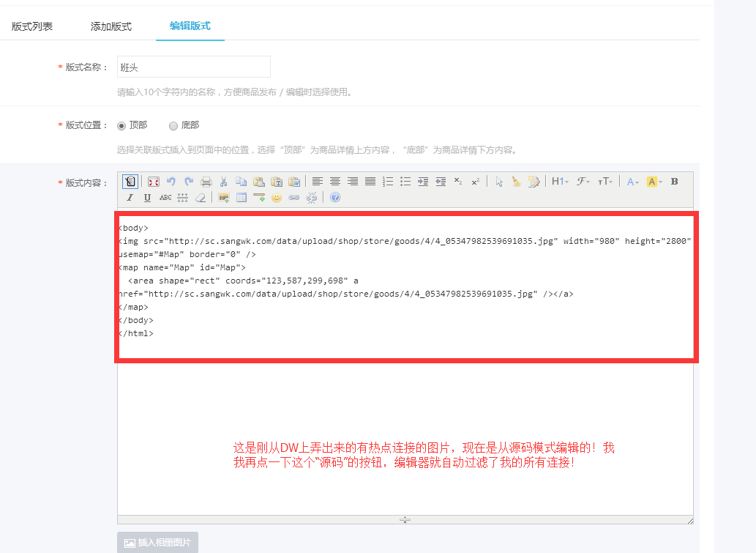Click the select all cursor icon
The image size is (756, 553).
(x=499, y=182)
